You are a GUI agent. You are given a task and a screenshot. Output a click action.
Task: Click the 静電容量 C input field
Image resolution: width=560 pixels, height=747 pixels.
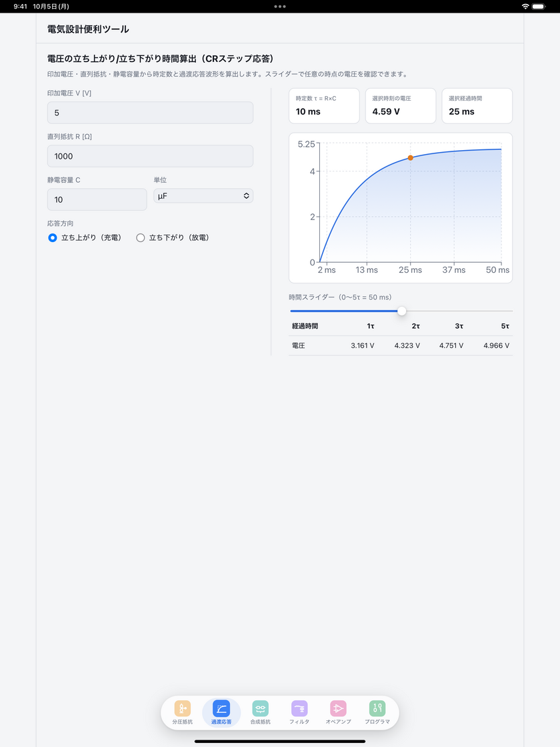tap(97, 199)
